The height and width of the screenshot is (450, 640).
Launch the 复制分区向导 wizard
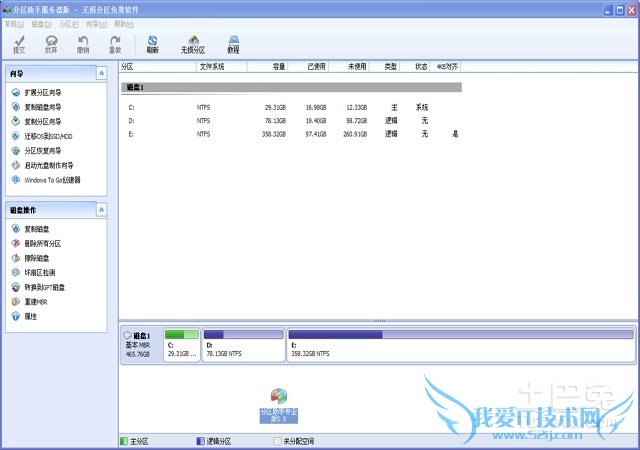(x=37, y=121)
